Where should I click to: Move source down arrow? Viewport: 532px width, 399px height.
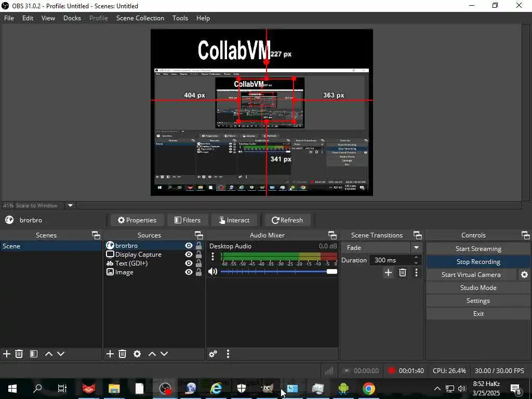[x=164, y=354]
